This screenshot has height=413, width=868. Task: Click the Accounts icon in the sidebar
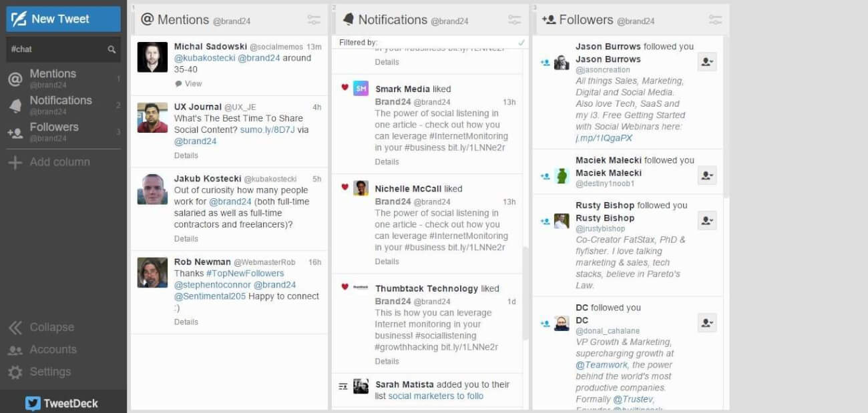(16, 350)
